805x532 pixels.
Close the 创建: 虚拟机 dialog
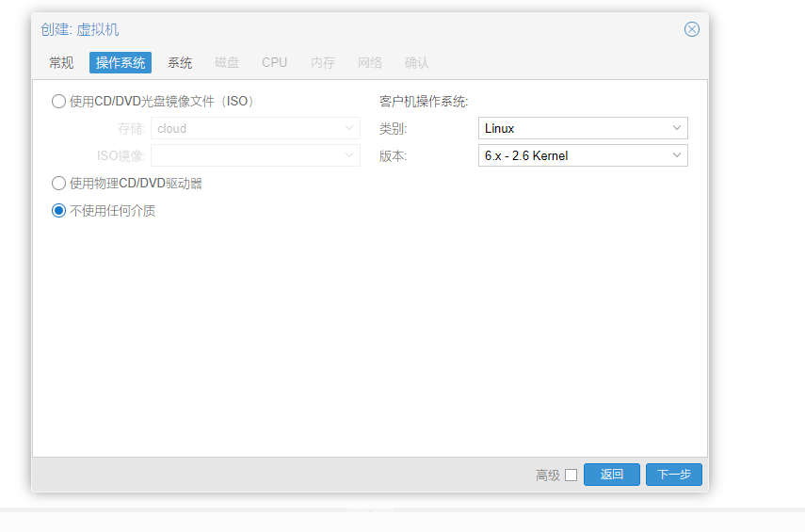[691, 29]
